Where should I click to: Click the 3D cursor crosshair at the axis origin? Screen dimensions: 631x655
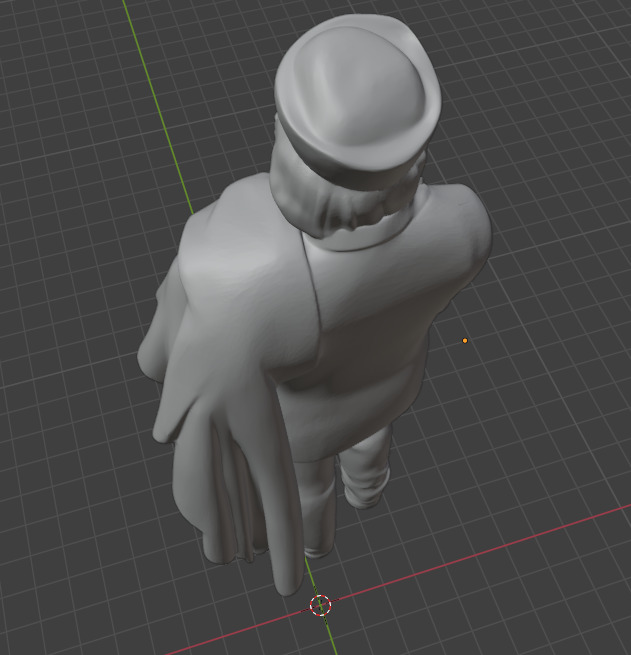(320, 605)
